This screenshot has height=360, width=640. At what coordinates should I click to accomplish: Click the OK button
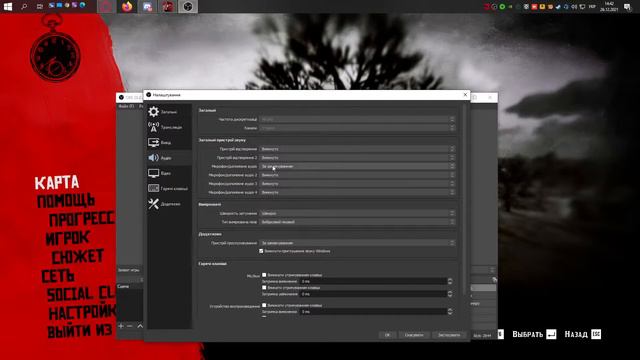[387, 335]
